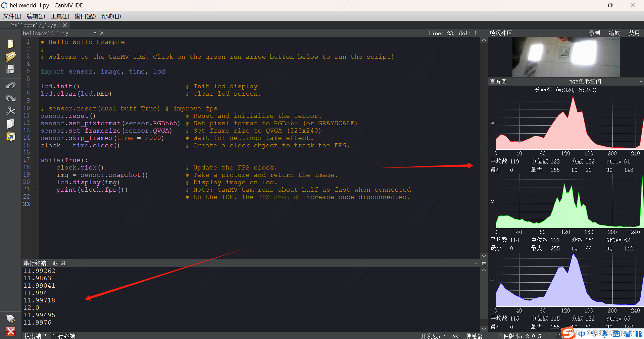Viewport: 644px width, 339px height.
Task: Click terminal output line 12.0
Action: tap(31, 308)
